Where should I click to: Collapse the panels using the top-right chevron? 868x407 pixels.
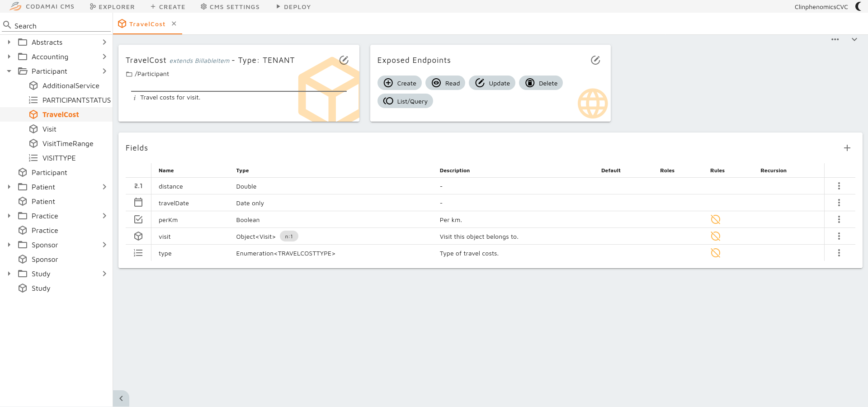[x=854, y=39]
